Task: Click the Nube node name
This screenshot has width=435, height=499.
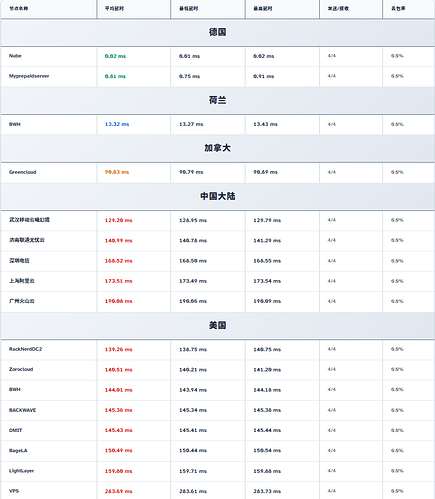Action: point(15,56)
